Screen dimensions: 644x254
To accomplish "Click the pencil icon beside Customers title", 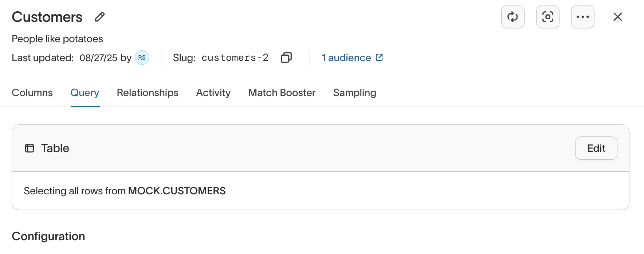I will [99, 17].
